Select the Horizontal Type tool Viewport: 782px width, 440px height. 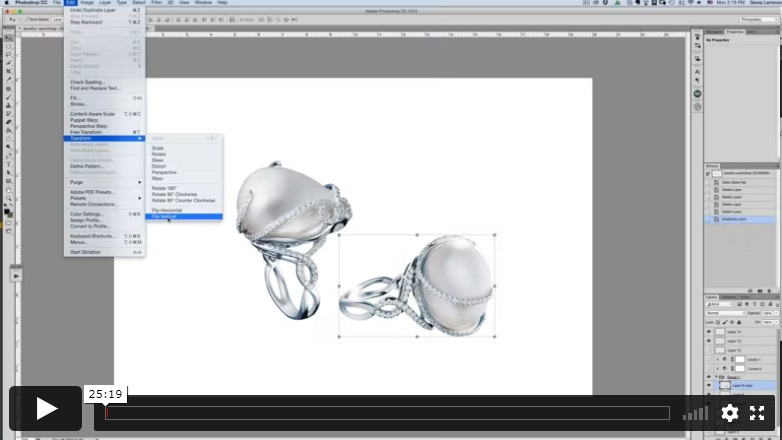point(9,165)
